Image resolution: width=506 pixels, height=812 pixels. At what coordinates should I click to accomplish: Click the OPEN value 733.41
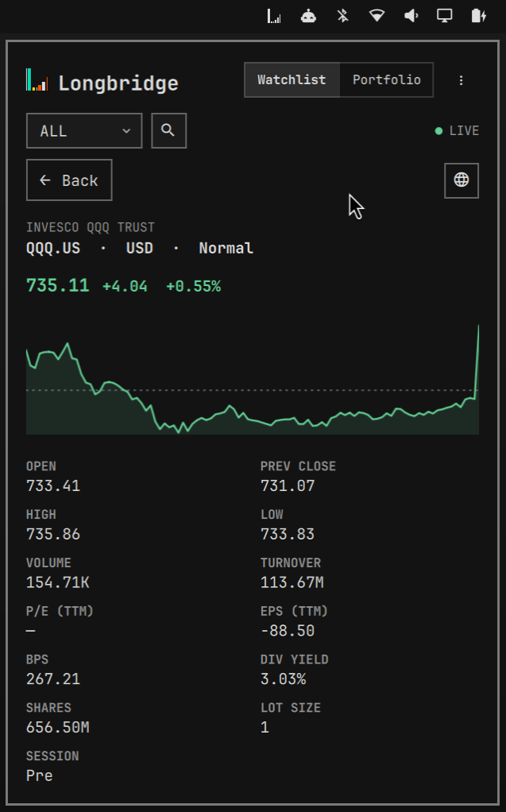click(53, 485)
